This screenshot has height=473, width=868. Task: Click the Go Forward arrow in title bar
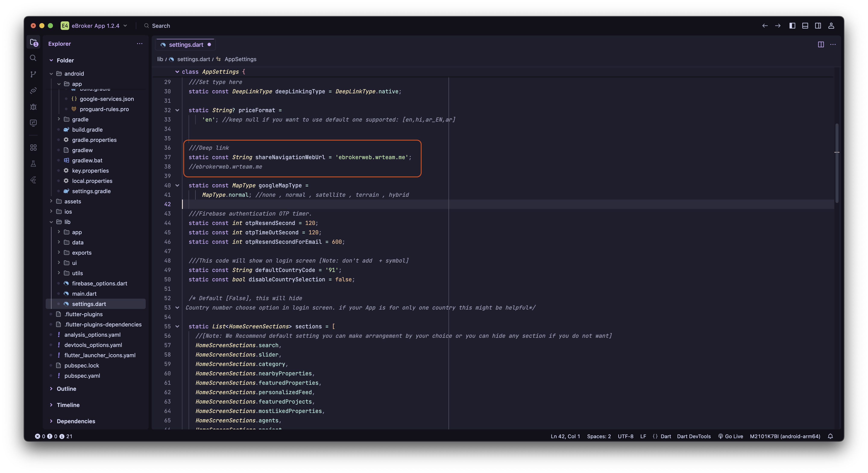tap(778, 26)
